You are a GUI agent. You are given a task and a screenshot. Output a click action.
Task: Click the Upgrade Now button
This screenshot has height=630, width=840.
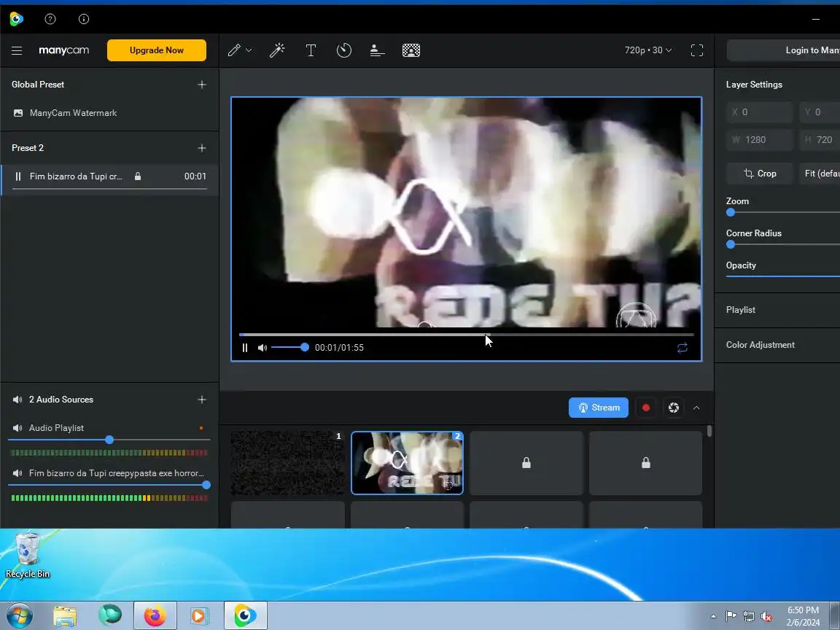pyautogui.click(x=157, y=50)
